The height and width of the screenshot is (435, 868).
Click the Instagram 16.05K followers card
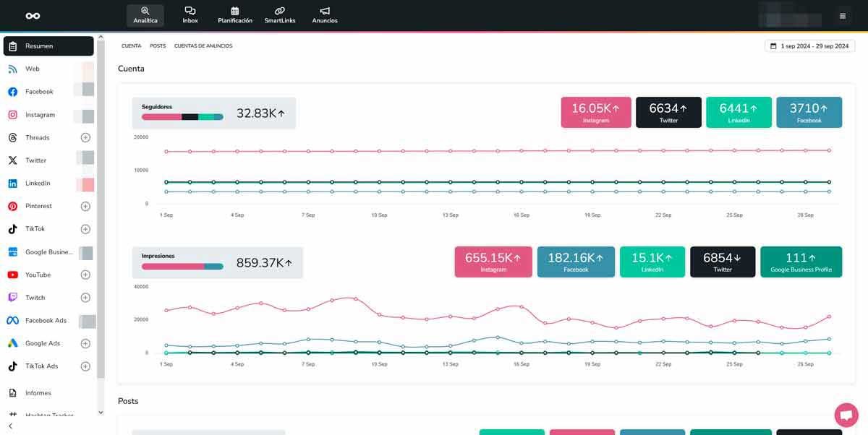coord(596,113)
